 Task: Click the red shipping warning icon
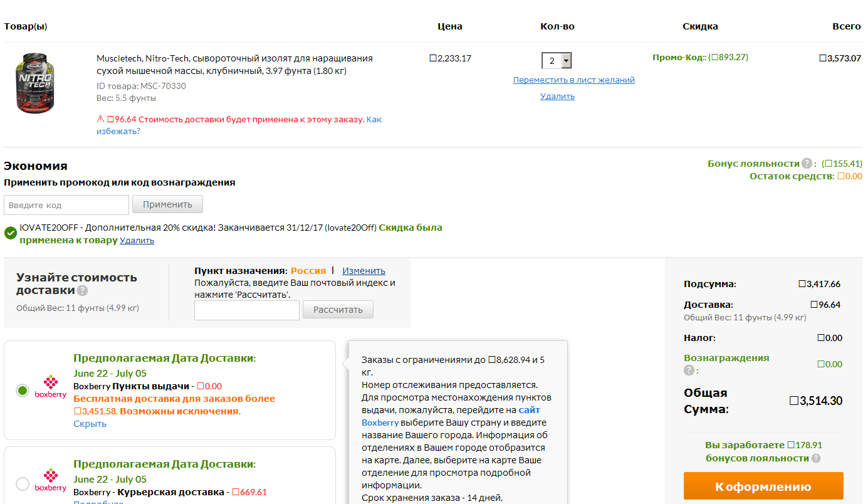pyautogui.click(x=100, y=119)
